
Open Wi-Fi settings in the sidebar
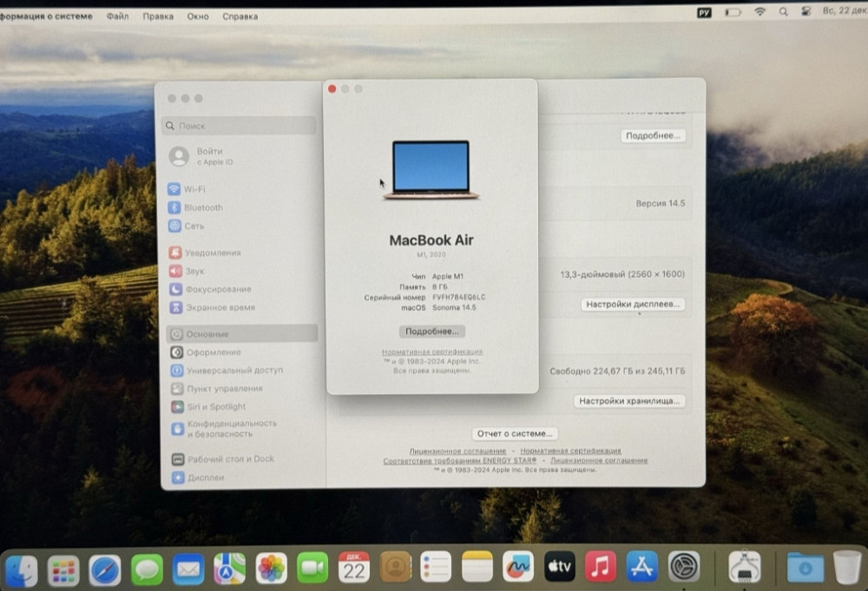pyautogui.click(x=194, y=189)
